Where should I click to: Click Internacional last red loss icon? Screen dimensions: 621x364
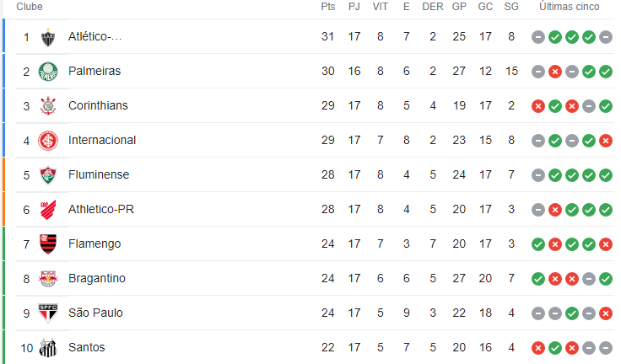point(606,141)
